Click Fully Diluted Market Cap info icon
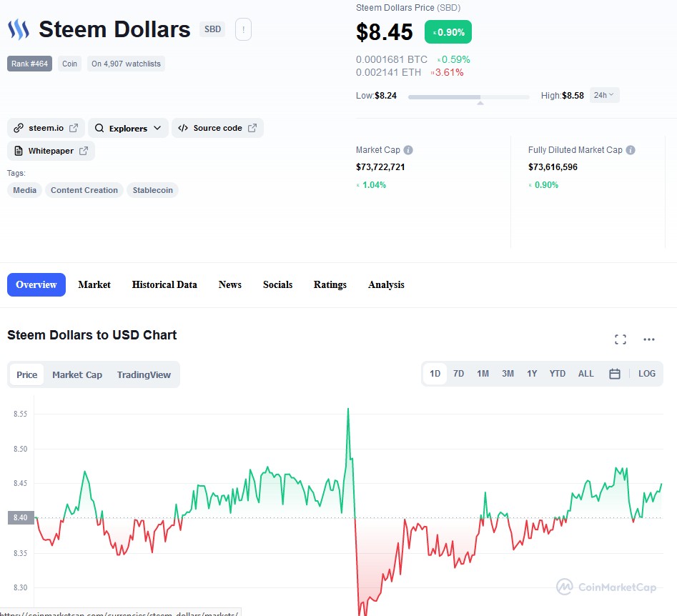This screenshot has height=616, width=677. pyautogui.click(x=631, y=150)
